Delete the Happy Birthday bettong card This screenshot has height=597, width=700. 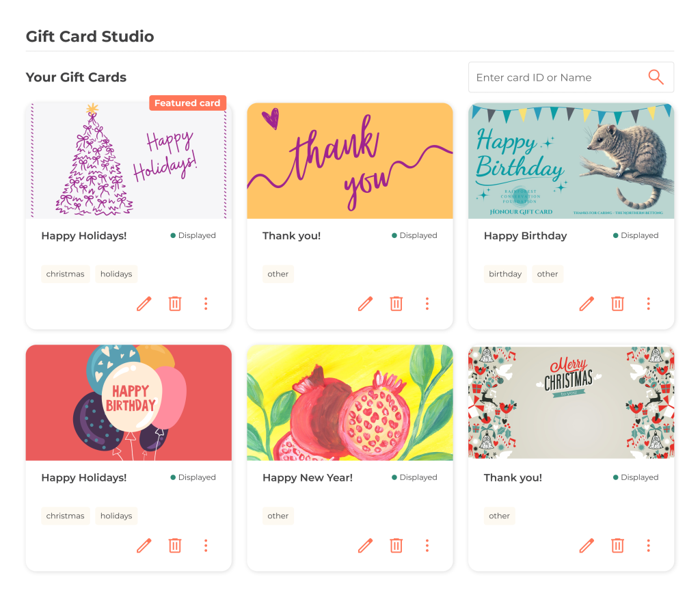click(x=617, y=304)
